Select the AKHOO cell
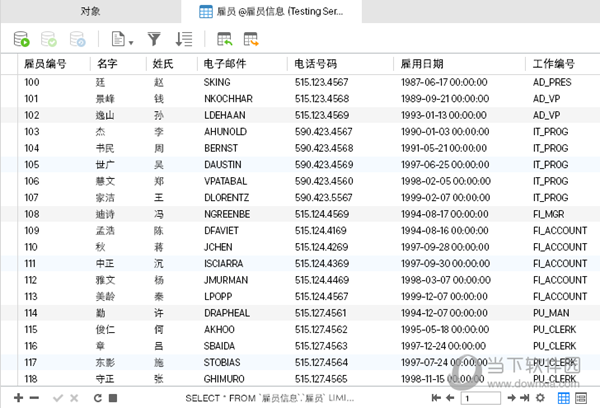This screenshot has height=408, width=600. 219,329
